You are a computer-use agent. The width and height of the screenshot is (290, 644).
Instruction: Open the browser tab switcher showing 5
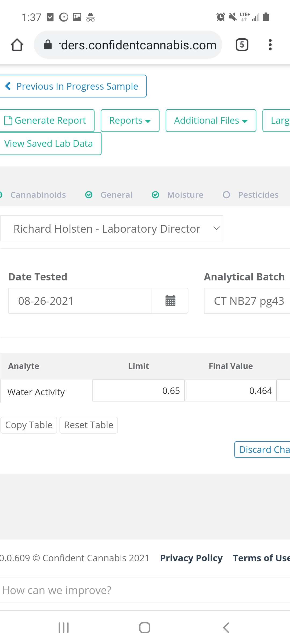(242, 45)
